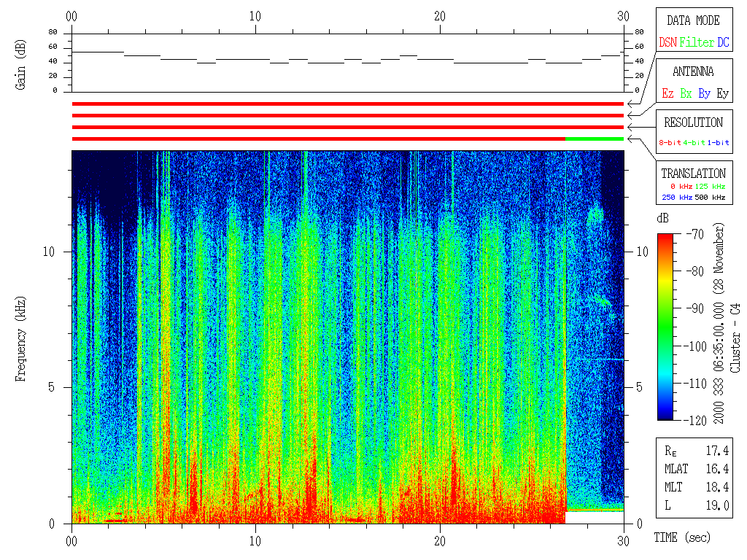This screenshot has width=747, height=560.
Task: Select the black Ey antenna label
Action: point(722,93)
